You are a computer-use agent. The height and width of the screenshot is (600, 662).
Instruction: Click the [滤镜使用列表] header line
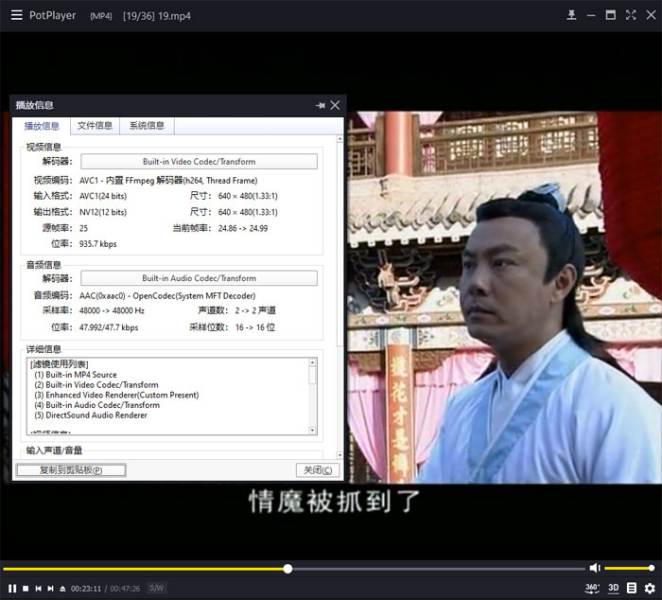click(x=59, y=364)
